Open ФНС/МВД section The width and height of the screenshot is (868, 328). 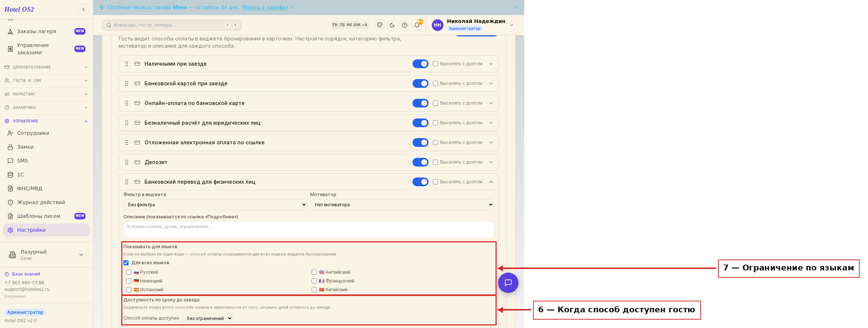[x=46, y=188]
